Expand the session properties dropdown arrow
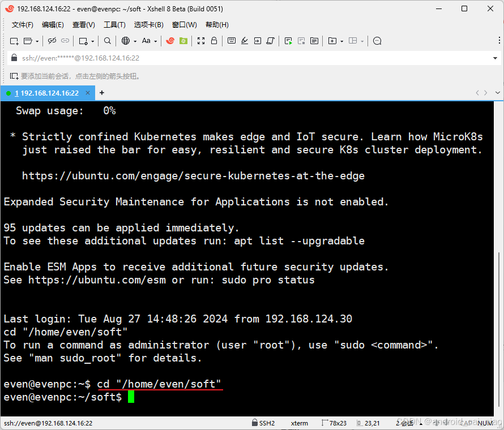The height and width of the screenshot is (430, 504). [x=92, y=41]
